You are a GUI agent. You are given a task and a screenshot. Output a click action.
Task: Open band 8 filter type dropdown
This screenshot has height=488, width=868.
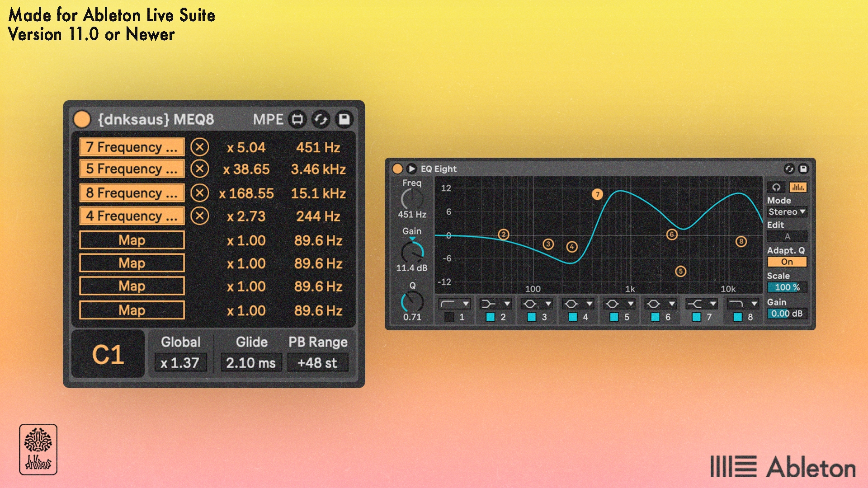point(743,304)
